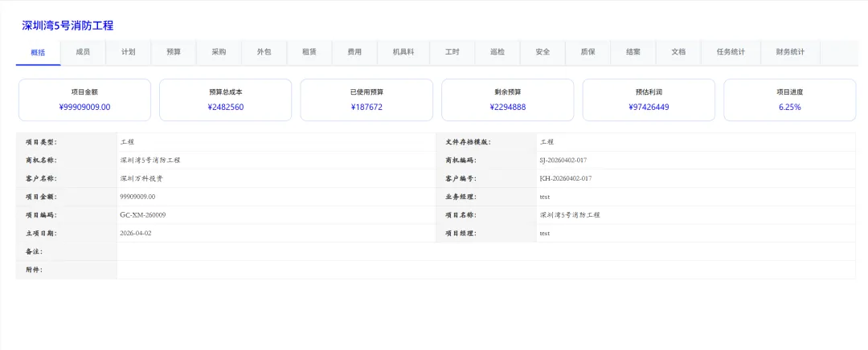Viewport: 868px width, 350px height.
Task: Click the 项目金额 summary card
Action: (x=84, y=100)
